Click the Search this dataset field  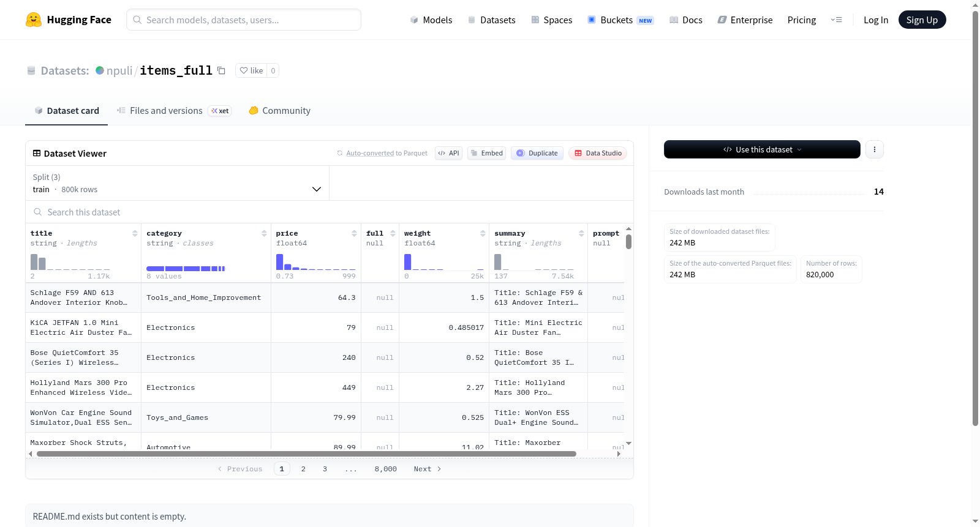pos(330,212)
